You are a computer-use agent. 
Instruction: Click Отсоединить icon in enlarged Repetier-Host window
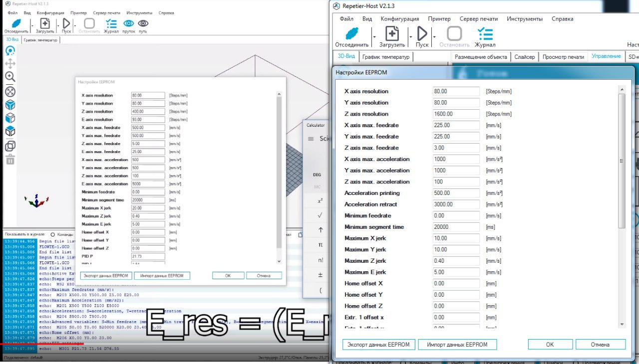[x=351, y=34]
